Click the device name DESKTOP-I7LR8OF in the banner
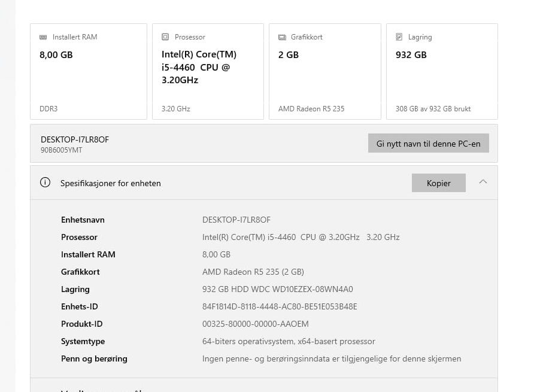Screen dimensions: 540x392 click(x=75, y=139)
